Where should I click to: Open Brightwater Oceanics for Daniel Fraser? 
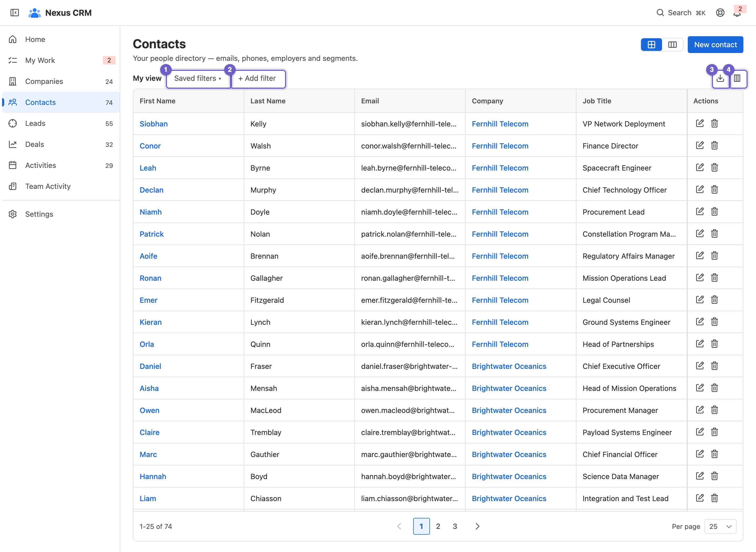click(509, 367)
